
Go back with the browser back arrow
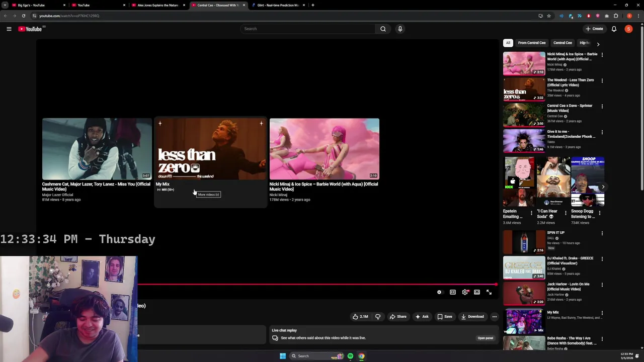(6, 16)
